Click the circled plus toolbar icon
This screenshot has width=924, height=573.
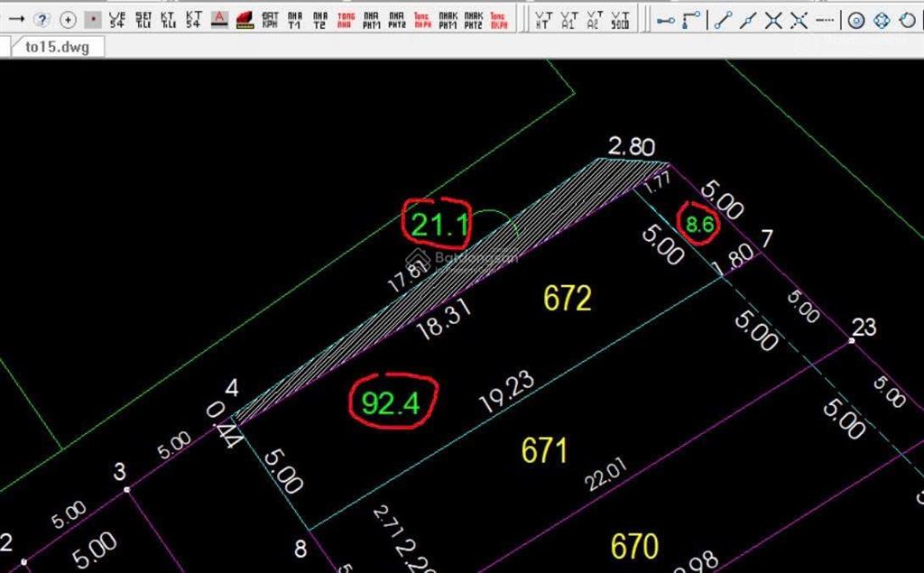(x=68, y=20)
